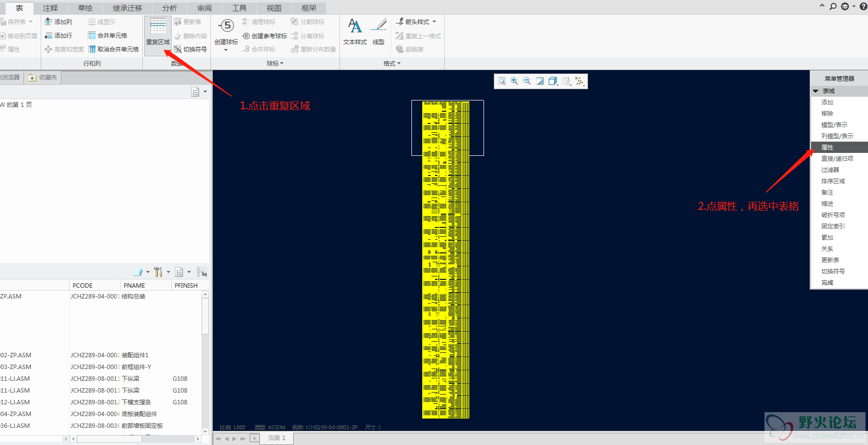
Task: Open the hammer settings dropdown arrow
Action: point(168,272)
